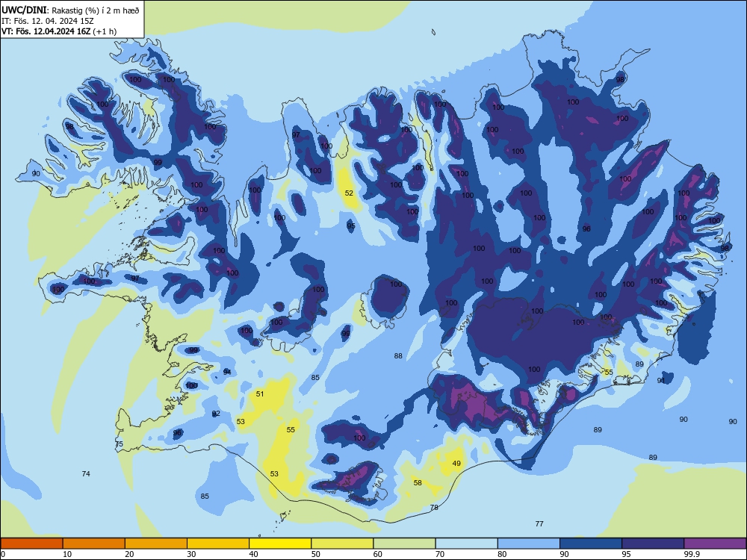This screenshot has height=560, width=747.
Task: Select the amber 30–40 legend swatch
Action: (218, 544)
